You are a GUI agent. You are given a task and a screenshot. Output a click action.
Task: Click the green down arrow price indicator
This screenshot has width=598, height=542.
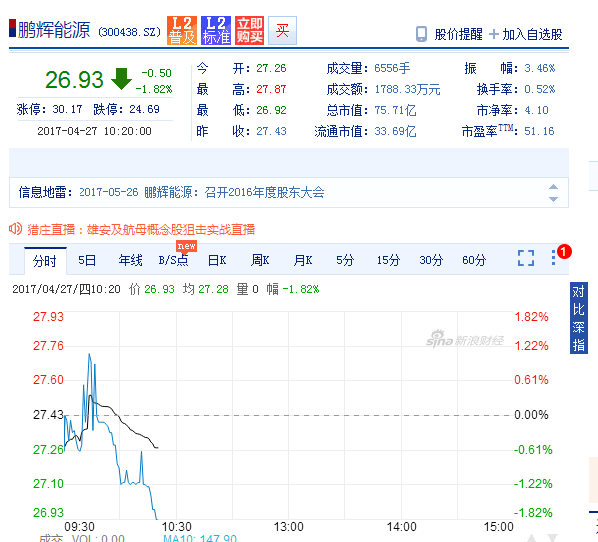[x=121, y=79]
